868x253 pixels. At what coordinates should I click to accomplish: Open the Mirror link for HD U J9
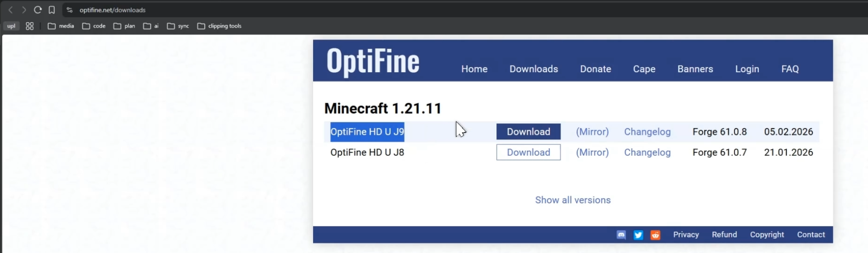click(x=592, y=132)
